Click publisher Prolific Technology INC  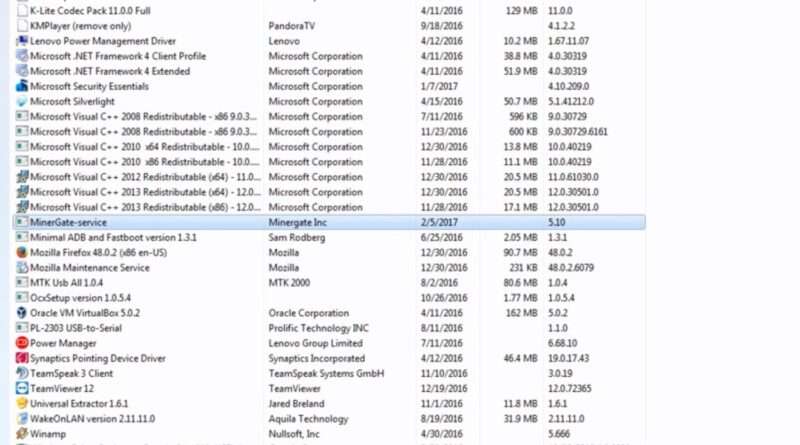click(x=318, y=328)
